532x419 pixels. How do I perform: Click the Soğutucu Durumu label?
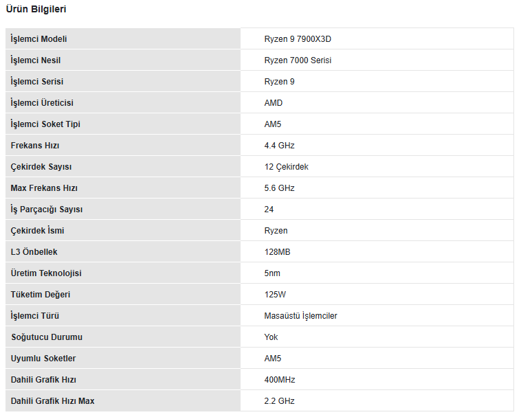click(47, 337)
